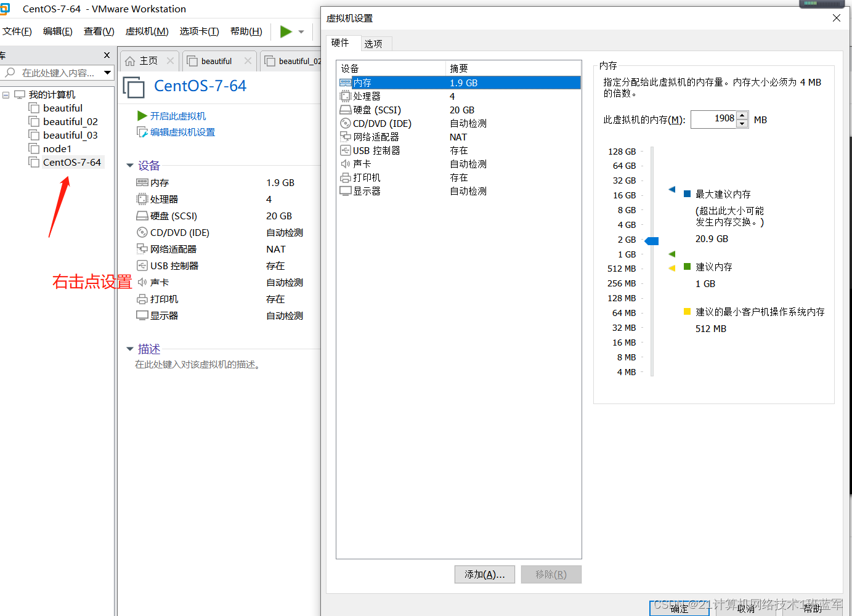852x616 pixels.
Task: Select CentOS-7-64 VM in library tree
Action: pos(71,163)
